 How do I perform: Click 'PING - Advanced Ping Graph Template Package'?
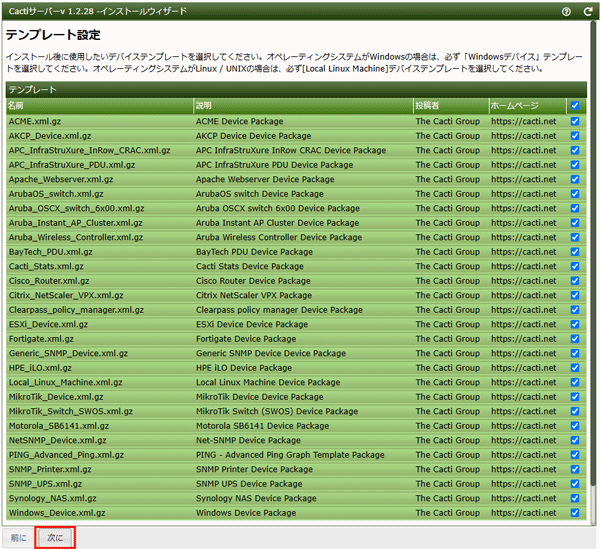pyautogui.click(x=290, y=455)
